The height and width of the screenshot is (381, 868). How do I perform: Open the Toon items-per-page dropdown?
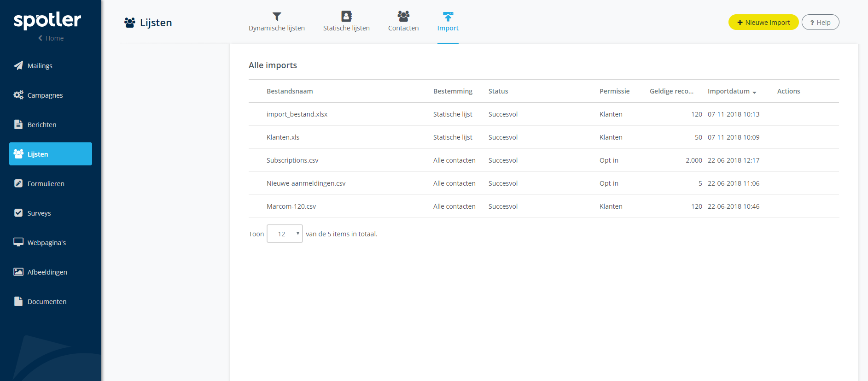coord(285,234)
